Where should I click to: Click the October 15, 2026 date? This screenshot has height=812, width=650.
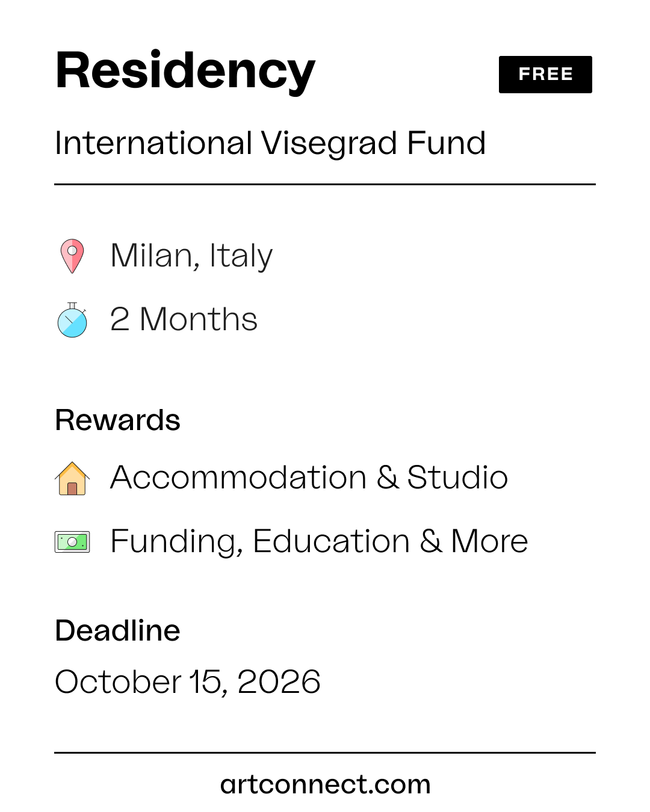pos(188,682)
